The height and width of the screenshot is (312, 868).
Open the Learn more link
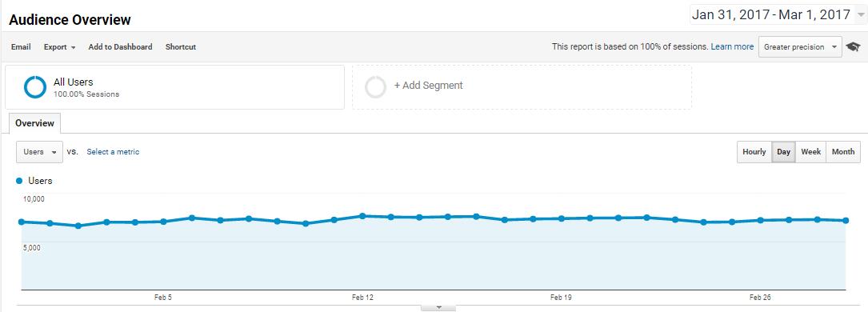click(x=732, y=47)
